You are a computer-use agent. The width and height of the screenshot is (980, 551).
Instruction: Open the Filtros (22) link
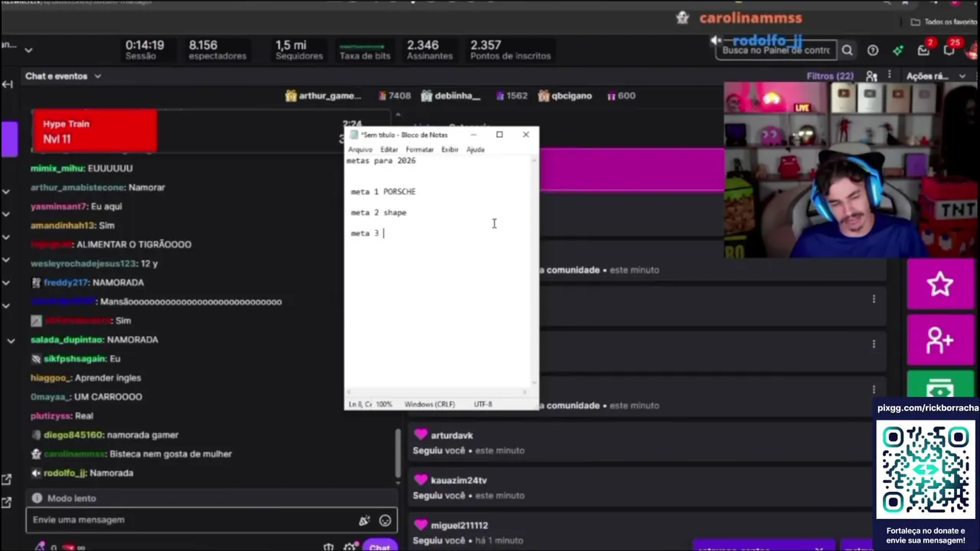click(830, 76)
